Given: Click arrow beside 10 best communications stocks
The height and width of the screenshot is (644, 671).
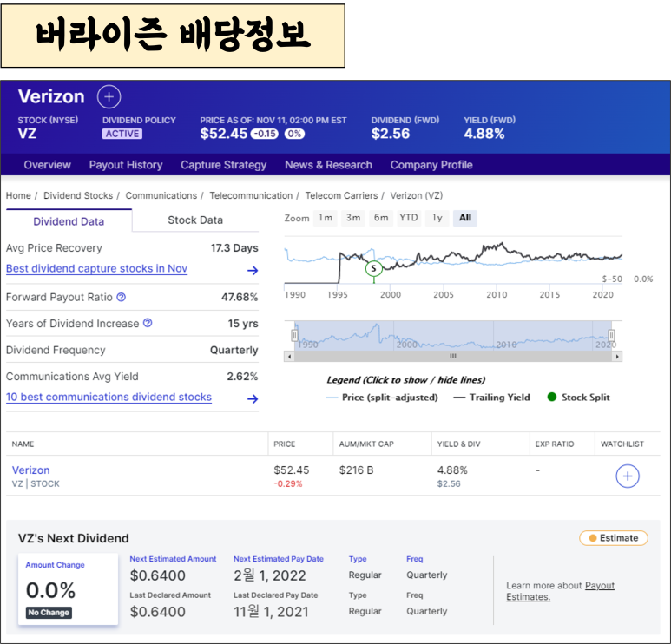Looking at the screenshot, I should click(x=253, y=398).
